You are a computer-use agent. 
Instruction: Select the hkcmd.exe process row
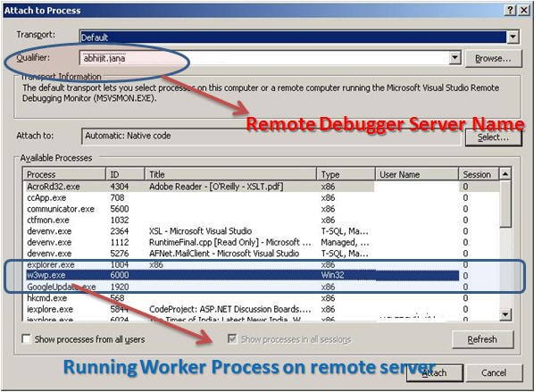tap(261, 298)
